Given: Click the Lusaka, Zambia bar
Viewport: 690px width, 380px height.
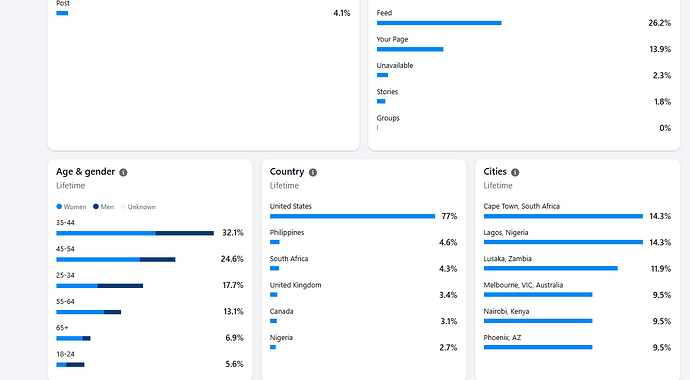Looking at the screenshot, I should pos(551,268).
